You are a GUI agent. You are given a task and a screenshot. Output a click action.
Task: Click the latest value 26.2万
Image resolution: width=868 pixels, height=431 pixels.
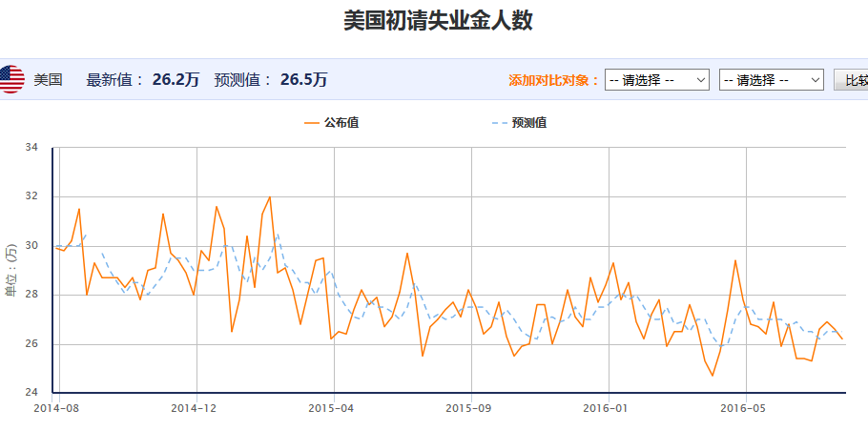coord(176,80)
